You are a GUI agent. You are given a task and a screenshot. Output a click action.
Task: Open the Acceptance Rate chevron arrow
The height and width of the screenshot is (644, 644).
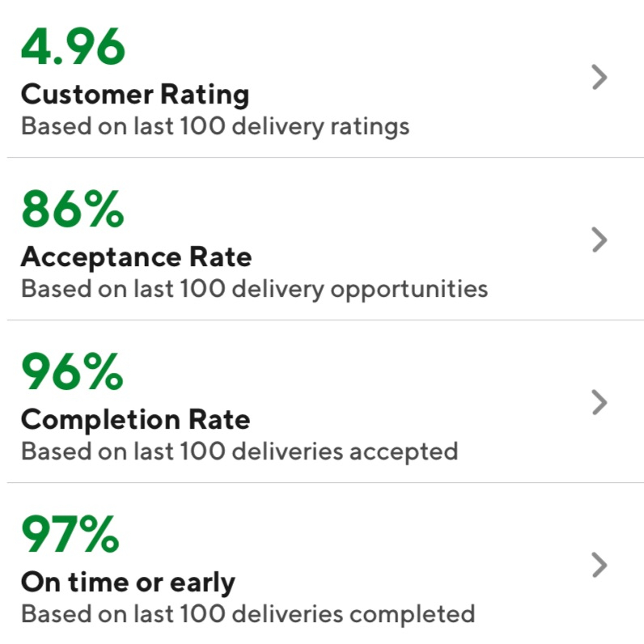pos(599,240)
